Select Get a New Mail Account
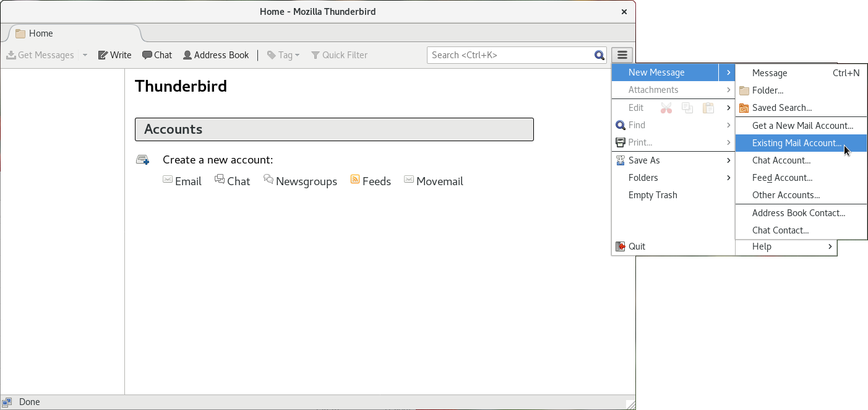Image resolution: width=868 pixels, height=410 pixels. [802, 126]
